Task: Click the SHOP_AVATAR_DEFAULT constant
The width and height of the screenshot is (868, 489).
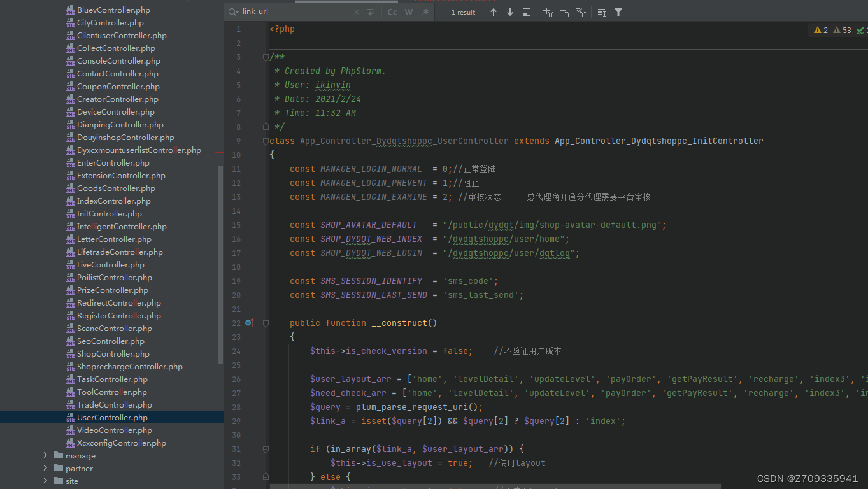Action: [369, 225]
